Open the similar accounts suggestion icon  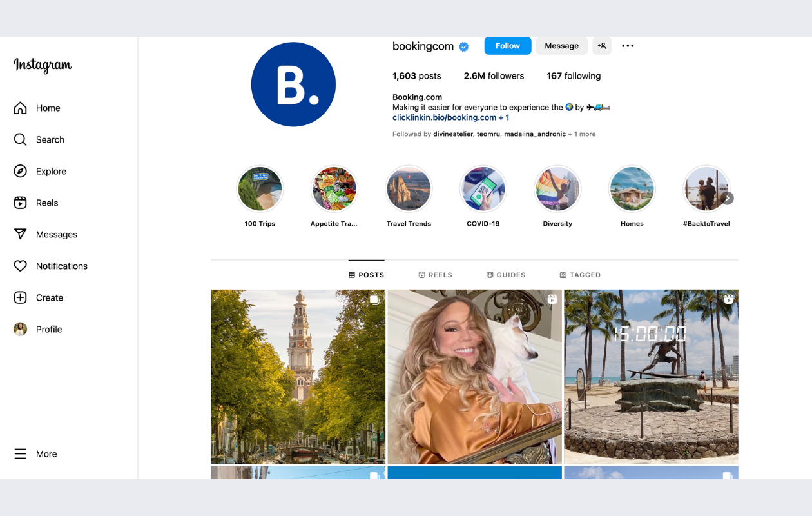tap(601, 46)
